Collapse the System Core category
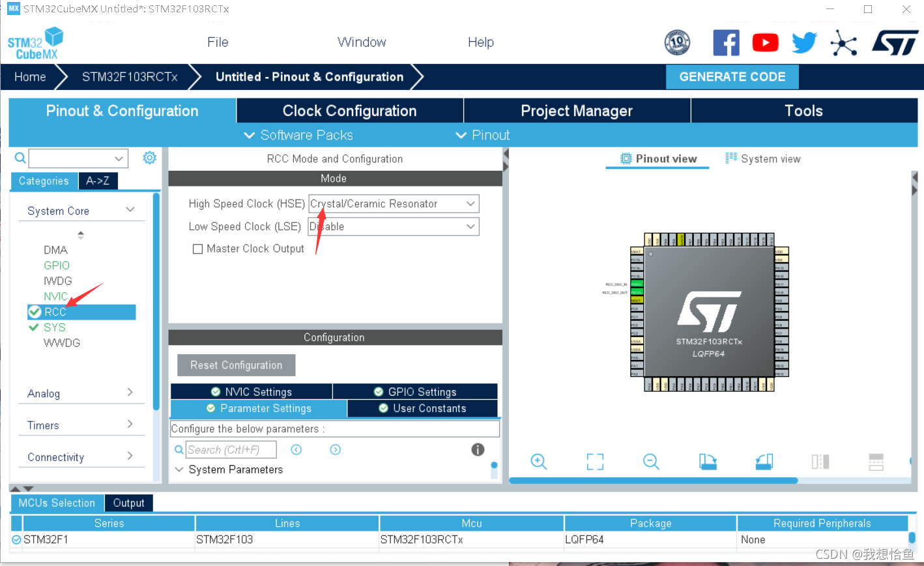The image size is (924, 566). point(130,209)
